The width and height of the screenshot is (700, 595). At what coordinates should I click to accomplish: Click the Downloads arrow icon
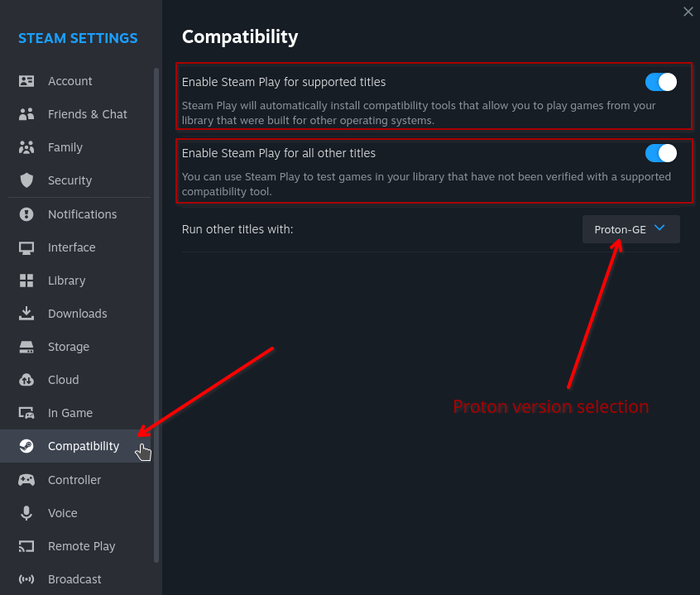[27, 314]
